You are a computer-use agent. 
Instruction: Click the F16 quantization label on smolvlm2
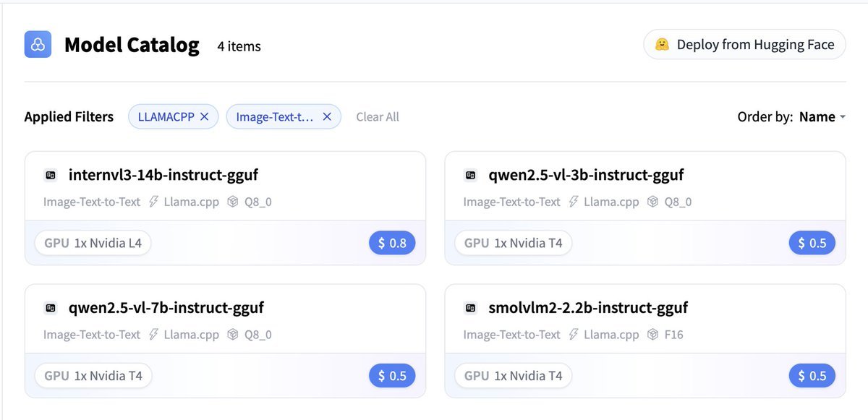[674, 335]
